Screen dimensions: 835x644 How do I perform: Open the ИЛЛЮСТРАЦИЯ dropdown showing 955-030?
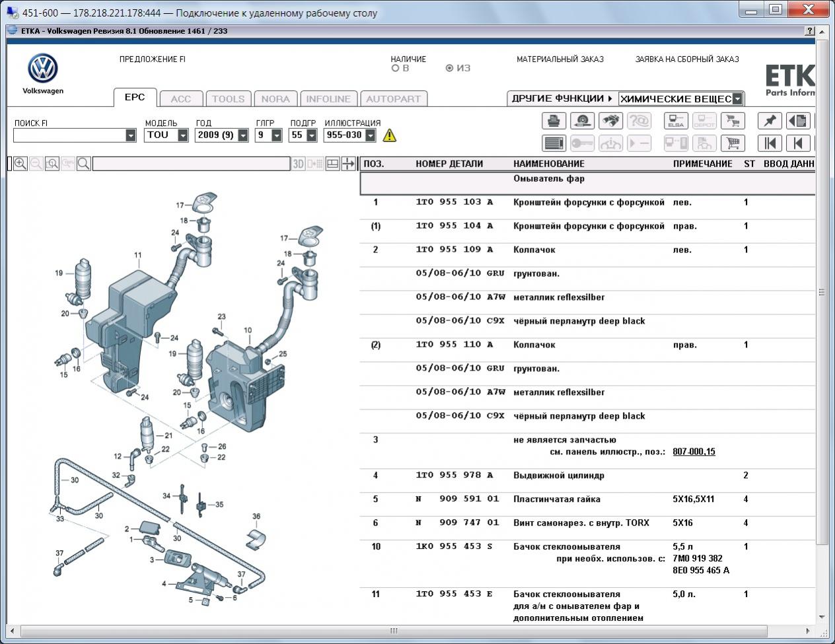[x=371, y=135]
